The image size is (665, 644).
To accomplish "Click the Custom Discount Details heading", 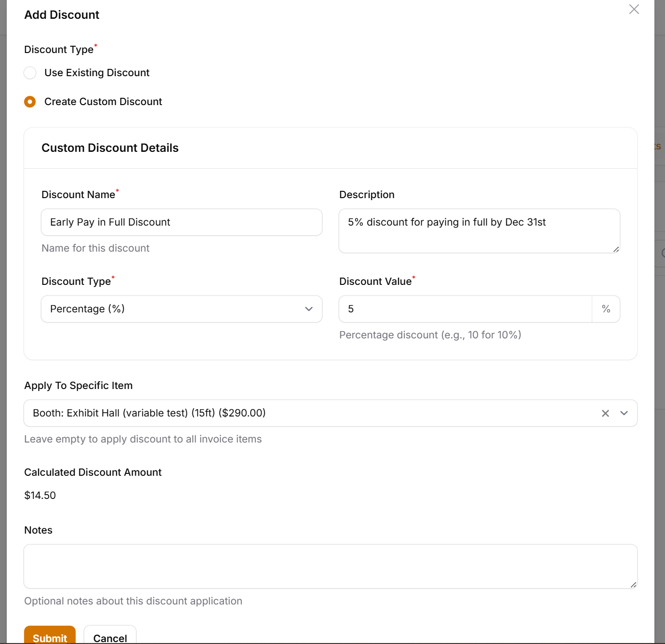I will click(110, 148).
